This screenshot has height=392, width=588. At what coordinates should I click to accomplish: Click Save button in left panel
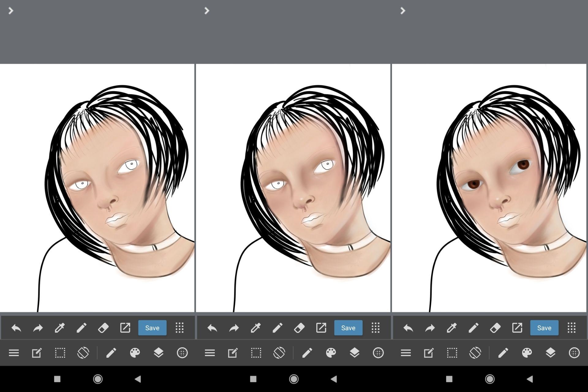tap(152, 328)
